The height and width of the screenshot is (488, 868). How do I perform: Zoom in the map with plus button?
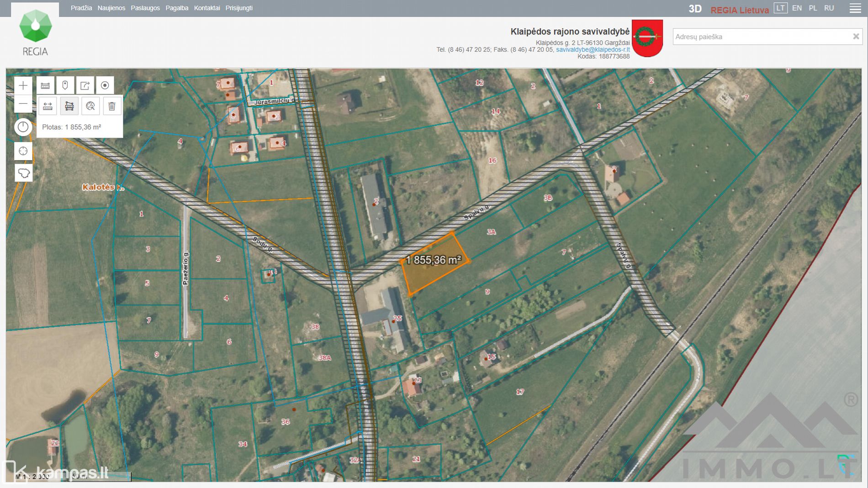point(23,85)
